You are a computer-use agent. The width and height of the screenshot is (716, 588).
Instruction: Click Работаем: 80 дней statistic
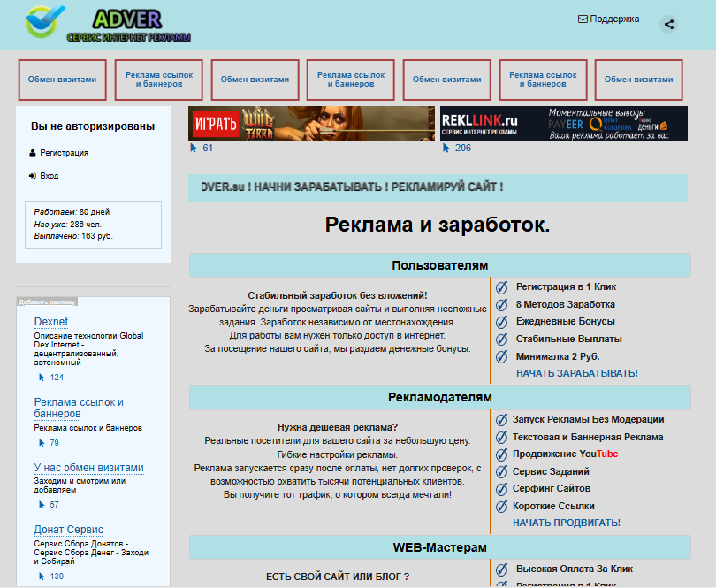click(72, 212)
